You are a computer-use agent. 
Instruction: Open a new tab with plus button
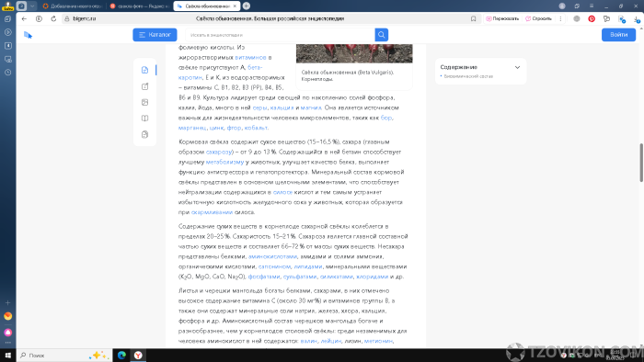tap(247, 6)
